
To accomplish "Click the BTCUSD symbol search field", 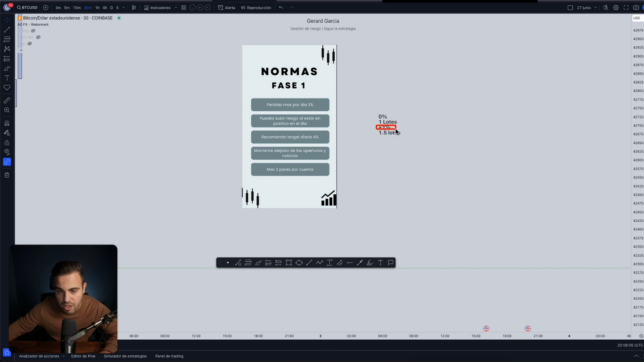I will (27, 8).
